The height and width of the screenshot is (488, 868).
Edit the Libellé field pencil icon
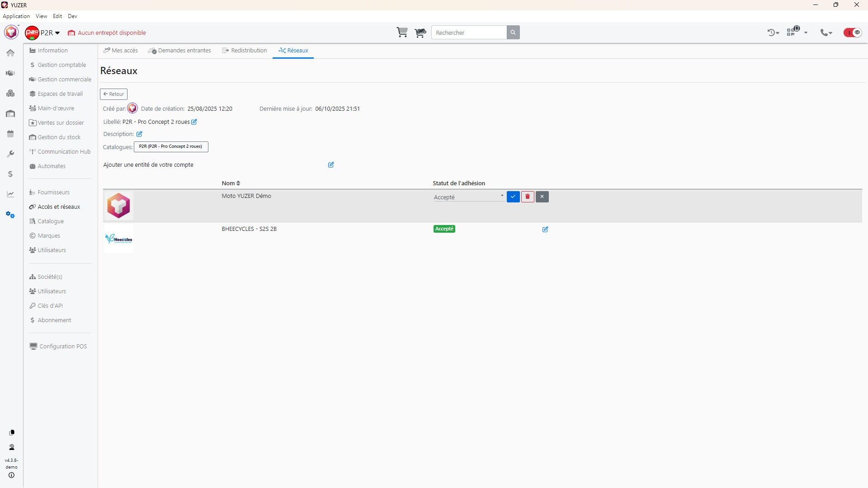[194, 122]
